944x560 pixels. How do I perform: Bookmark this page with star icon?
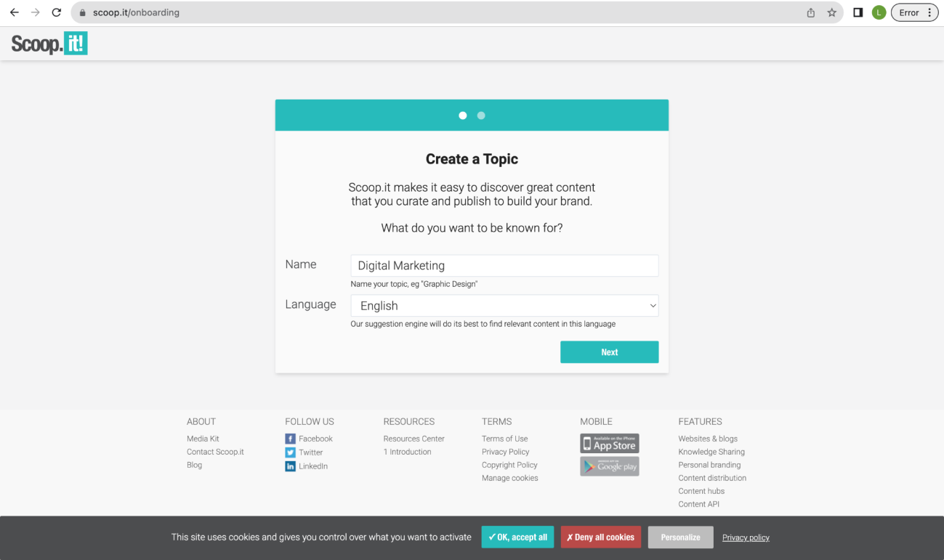tap(832, 12)
